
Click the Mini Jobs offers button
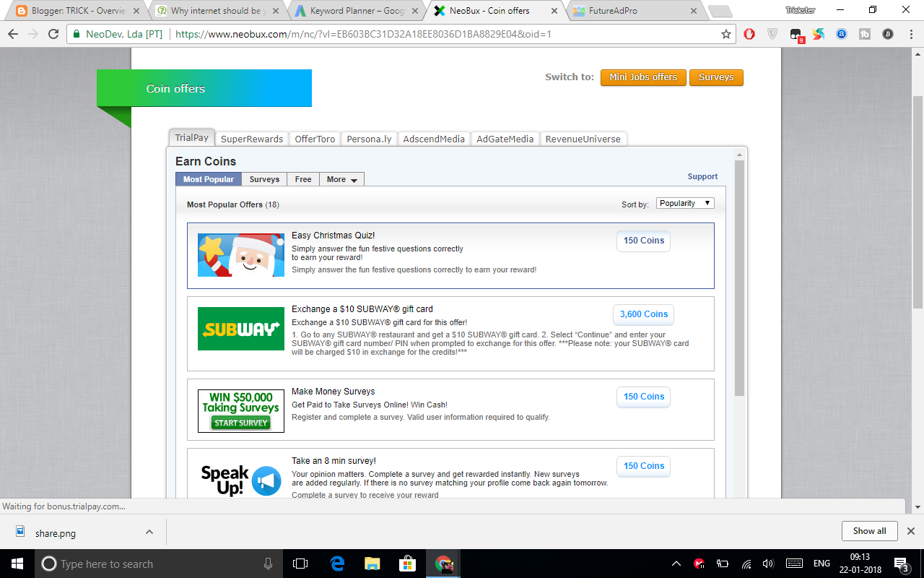click(x=643, y=77)
